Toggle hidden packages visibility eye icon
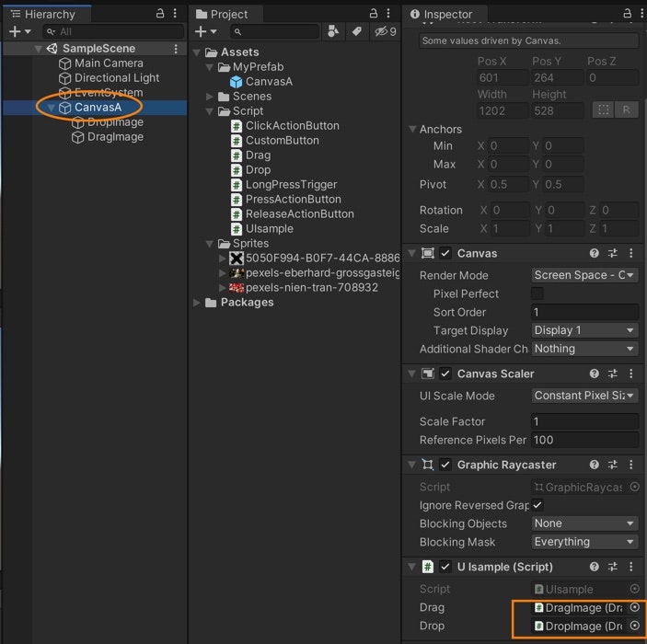 point(385,31)
